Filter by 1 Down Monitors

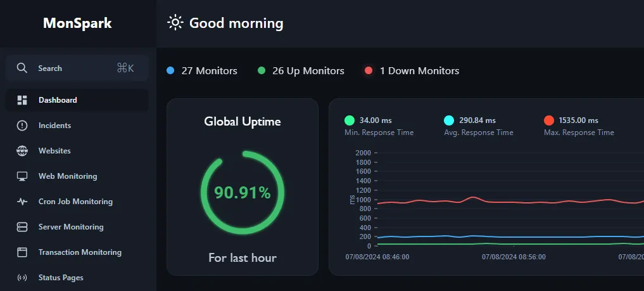pyautogui.click(x=419, y=71)
